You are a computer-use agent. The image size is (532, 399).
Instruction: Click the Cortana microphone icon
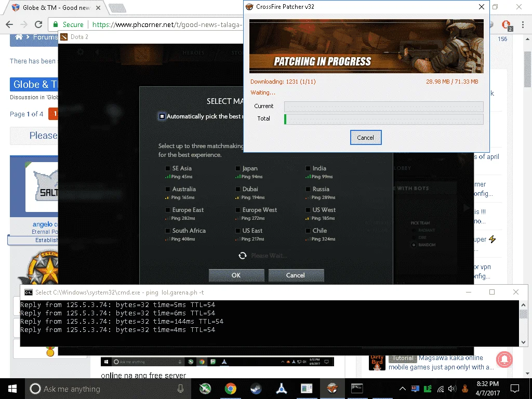(180, 389)
